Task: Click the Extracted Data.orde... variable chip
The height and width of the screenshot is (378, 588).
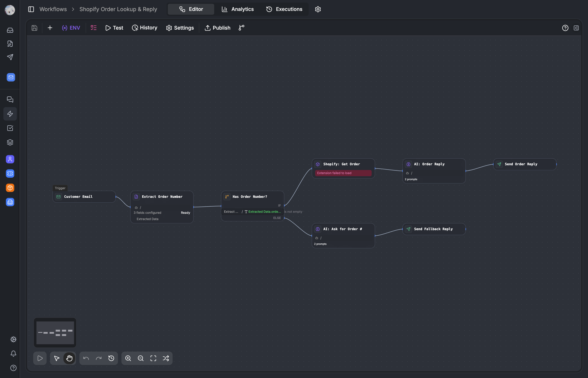Action: point(263,212)
